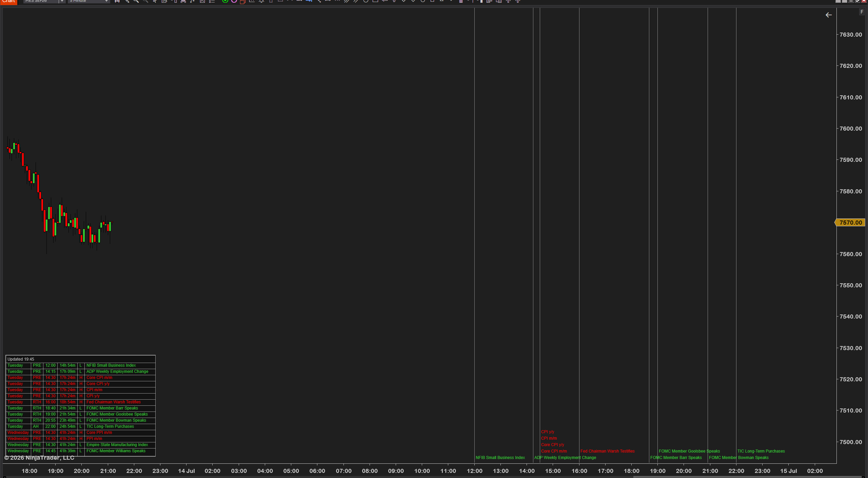Click the 7570.00 current price marker
This screenshot has width=868, height=478.
pyautogui.click(x=850, y=223)
